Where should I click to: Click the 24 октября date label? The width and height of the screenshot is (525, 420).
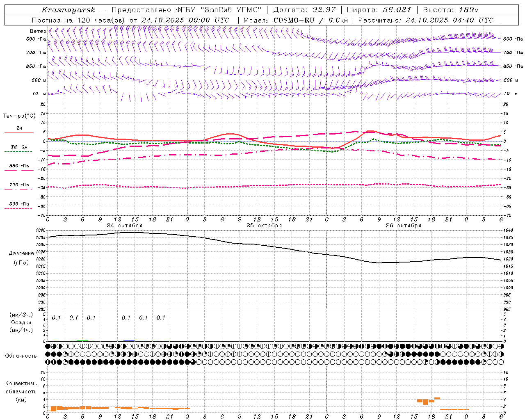click(125, 226)
